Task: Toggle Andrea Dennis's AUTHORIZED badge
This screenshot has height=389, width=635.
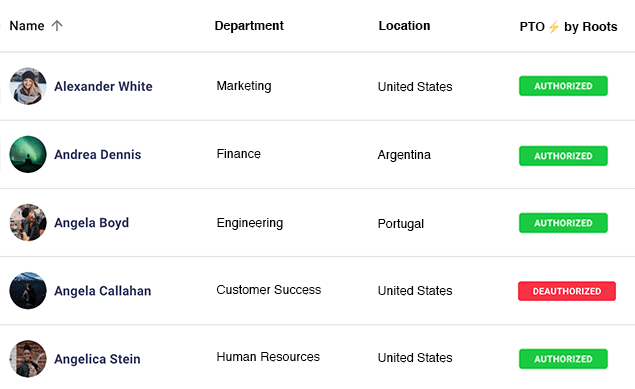Action: (x=563, y=156)
